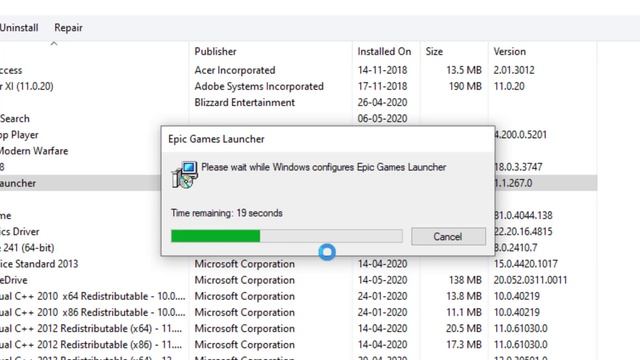Screen dimensions: 640x360
Task: Sort by Version column header
Action: pos(509,51)
